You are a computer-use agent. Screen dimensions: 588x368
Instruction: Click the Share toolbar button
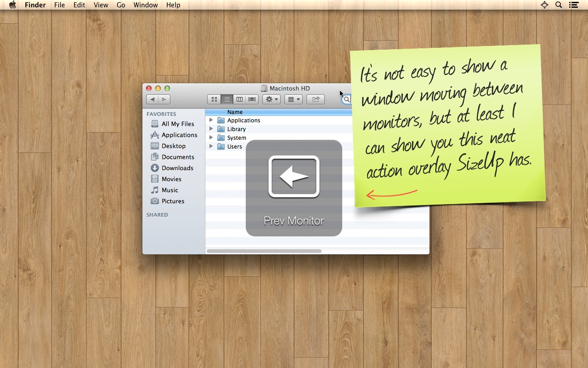pyautogui.click(x=316, y=99)
